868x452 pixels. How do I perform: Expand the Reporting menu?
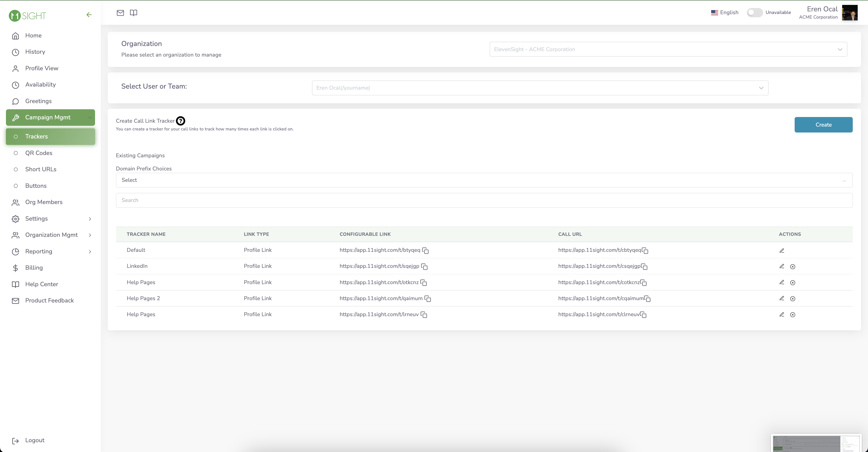pos(50,251)
